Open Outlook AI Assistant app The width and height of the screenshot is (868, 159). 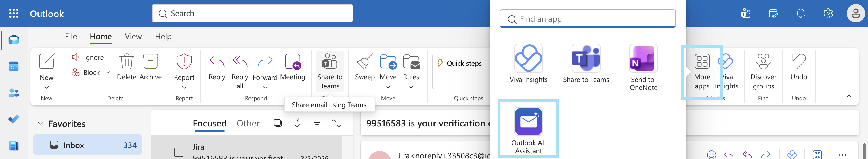click(x=528, y=131)
